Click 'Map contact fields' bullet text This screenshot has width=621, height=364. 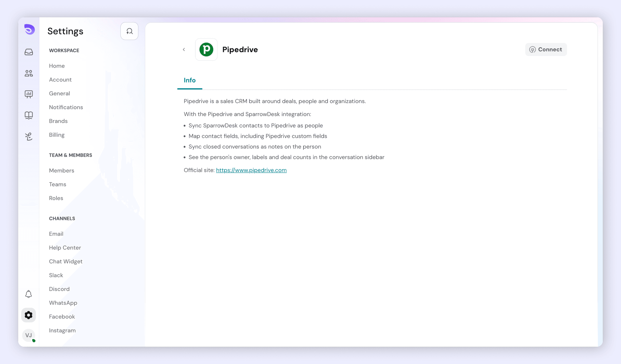point(258,136)
